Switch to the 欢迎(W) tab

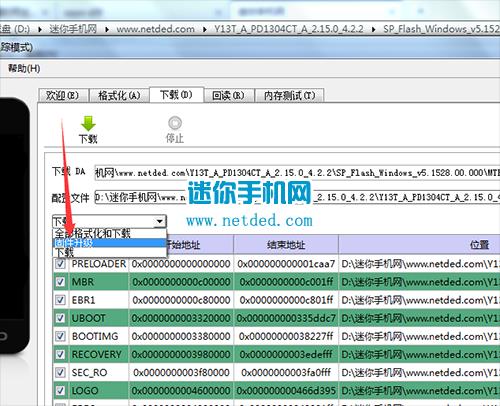pyautogui.click(x=63, y=96)
